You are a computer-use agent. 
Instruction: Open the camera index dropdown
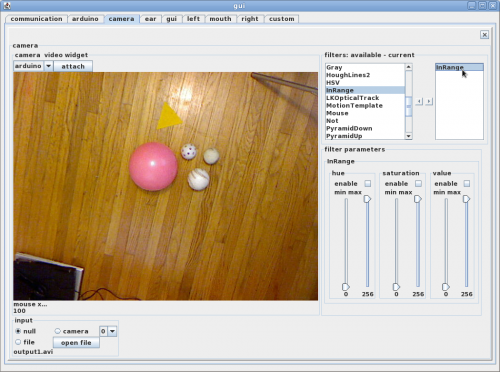[x=112, y=331]
